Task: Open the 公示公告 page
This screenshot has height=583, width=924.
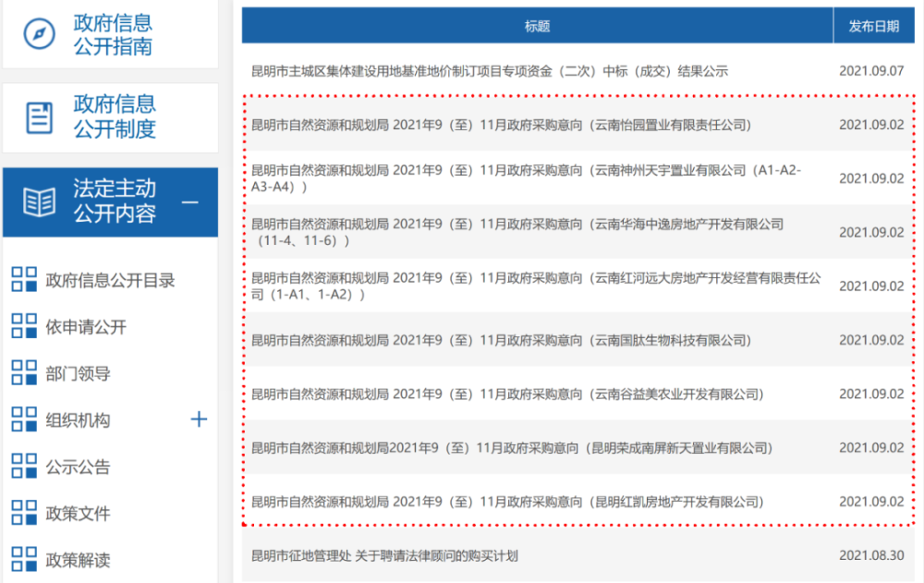Action: point(79,467)
